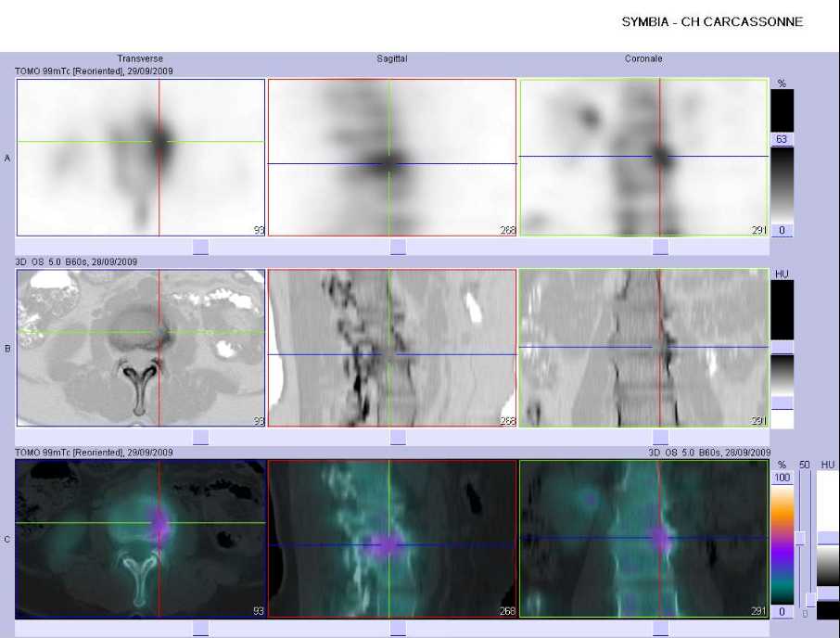Click the fusion blend slider handle at 50
This screenshot has width=840, height=638.
(801, 539)
